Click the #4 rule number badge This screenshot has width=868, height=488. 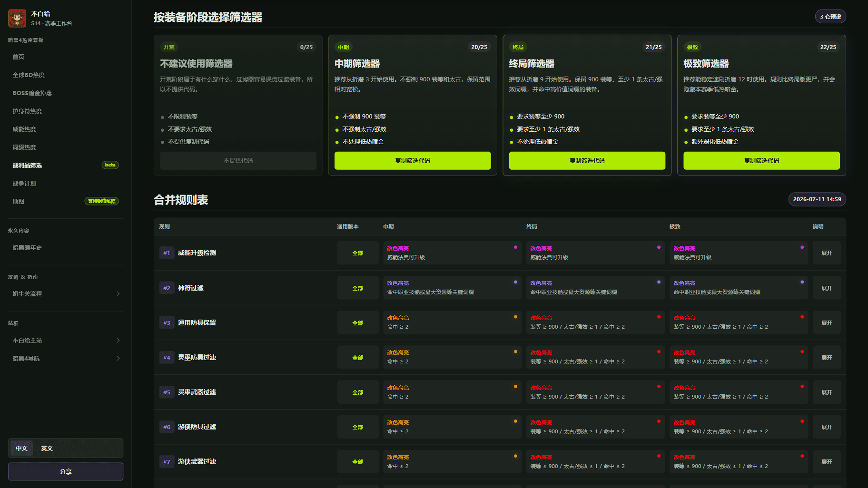[x=167, y=358]
